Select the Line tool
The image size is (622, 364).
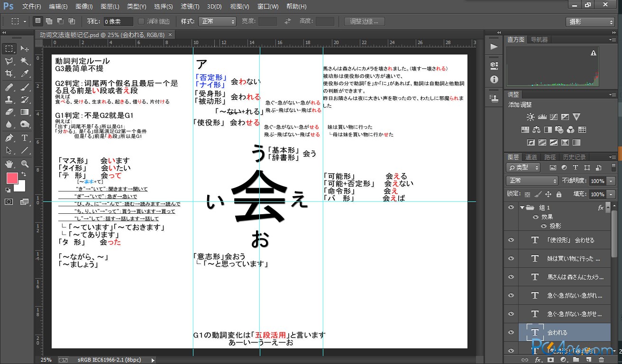[x=25, y=151]
